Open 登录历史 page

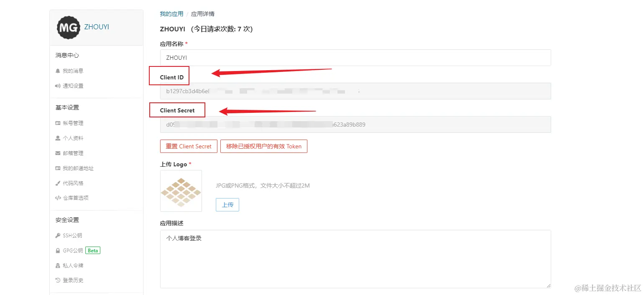click(73, 280)
